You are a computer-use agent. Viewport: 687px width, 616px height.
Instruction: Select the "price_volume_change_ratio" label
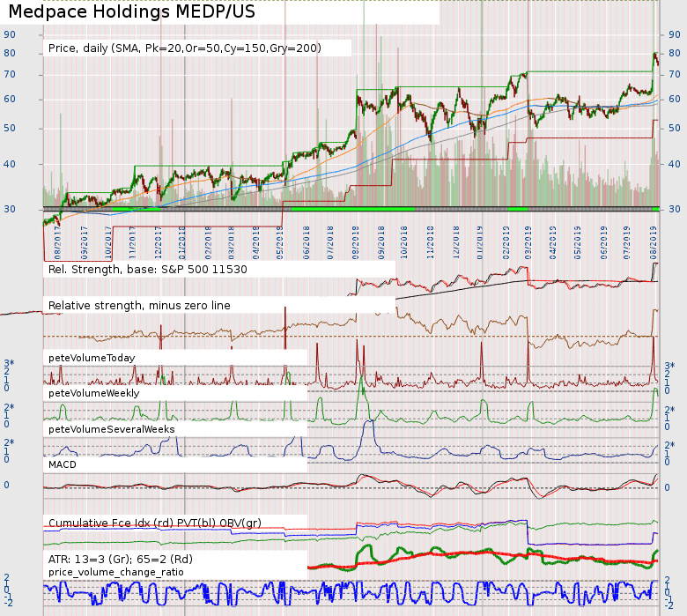point(115,573)
